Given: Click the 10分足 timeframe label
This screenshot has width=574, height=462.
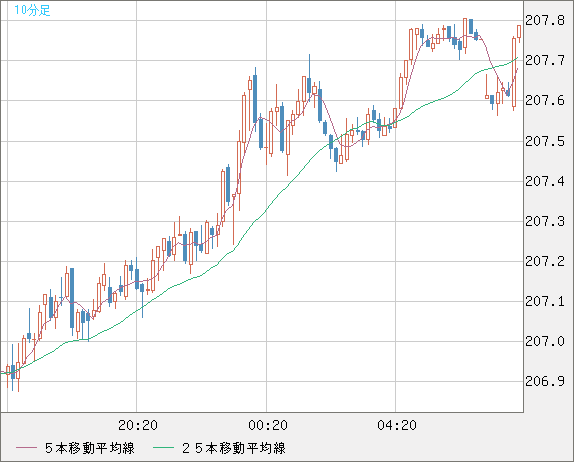Looking at the screenshot, I should pyautogui.click(x=32, y=10).
